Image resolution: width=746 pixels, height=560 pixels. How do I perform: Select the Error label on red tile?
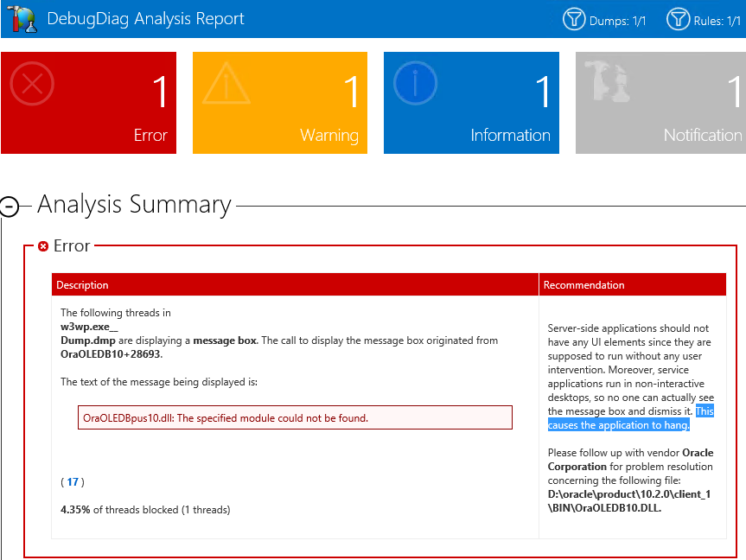[150, 136]
